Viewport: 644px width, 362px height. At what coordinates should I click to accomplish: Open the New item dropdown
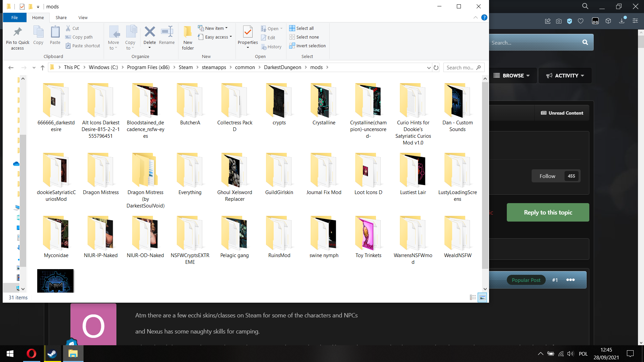213,28
